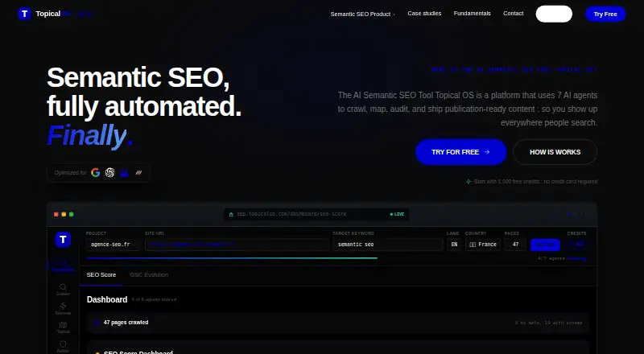Click the yellow window dot in mock browser
644x354 pixels.
click(x=64, y=214)
